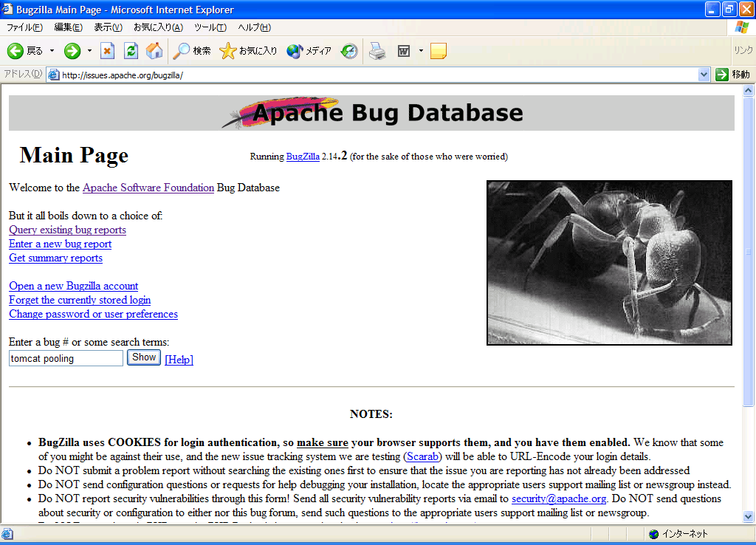
Task: Click the Internet Explorer title bar icon
Action: tap(7, 9)
